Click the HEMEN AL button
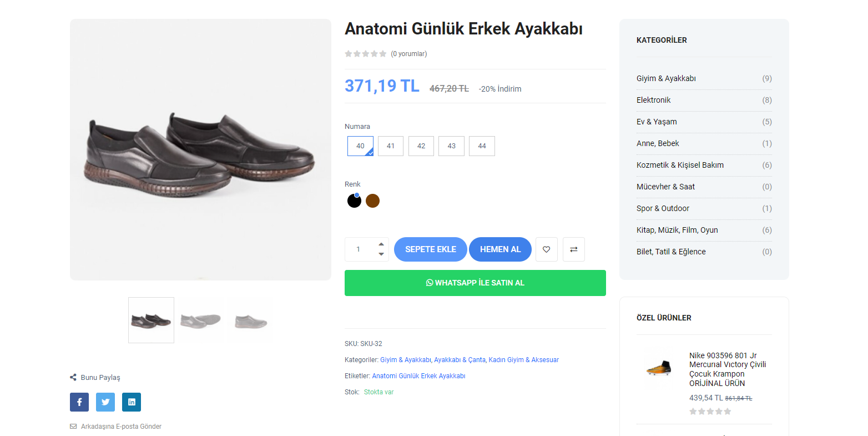Screen dimensions: 868x436 point(500,249)
